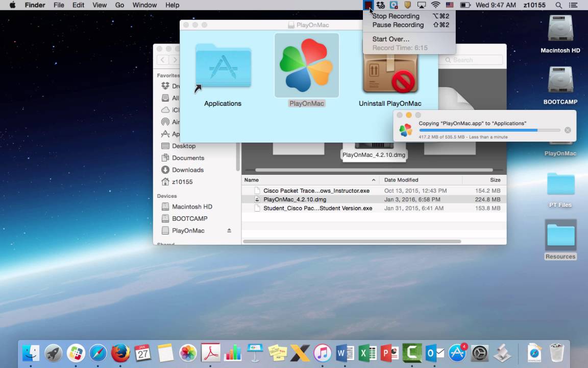
Task: Cancel the PlayOnMac.app copy operation
Action: point(568,130)
